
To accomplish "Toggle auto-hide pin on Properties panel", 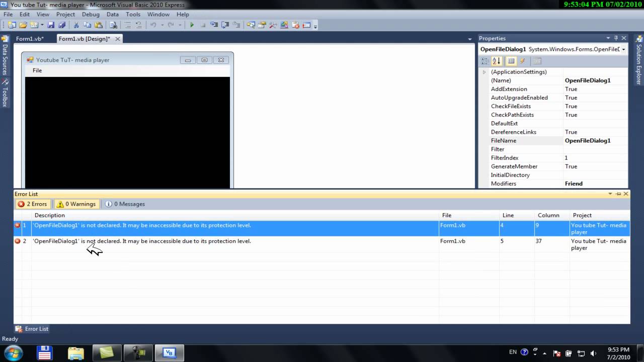I will (616, 38).
